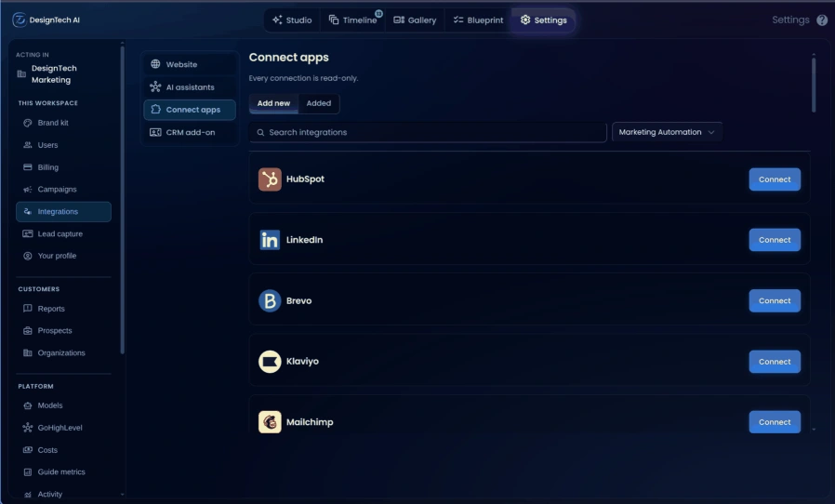Open Brand kit in the sidebar

click(x=63, y=123)
